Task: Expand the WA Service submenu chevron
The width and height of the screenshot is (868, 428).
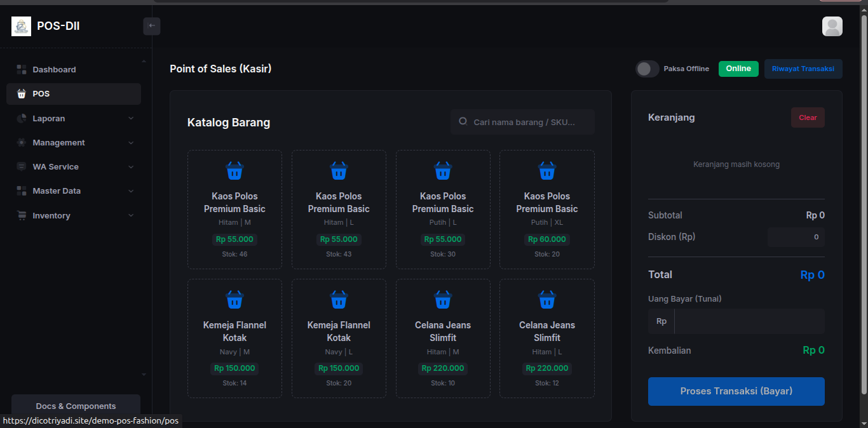Action: [131, 167]
